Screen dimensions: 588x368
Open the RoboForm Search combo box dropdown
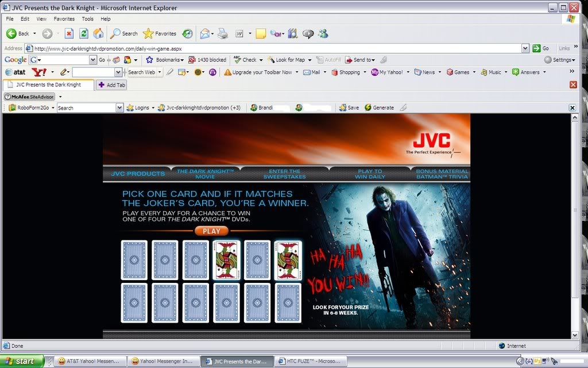tap(119, 108)
